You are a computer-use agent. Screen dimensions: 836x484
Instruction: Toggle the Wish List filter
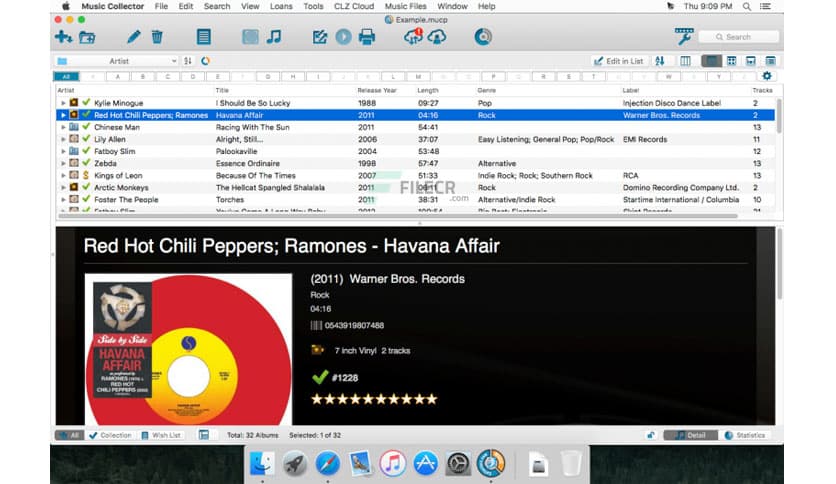click(160, 435)
